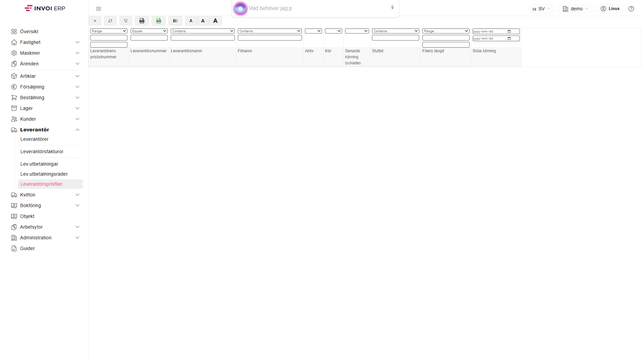Export the table as XLSX

[x=159, y=21]
